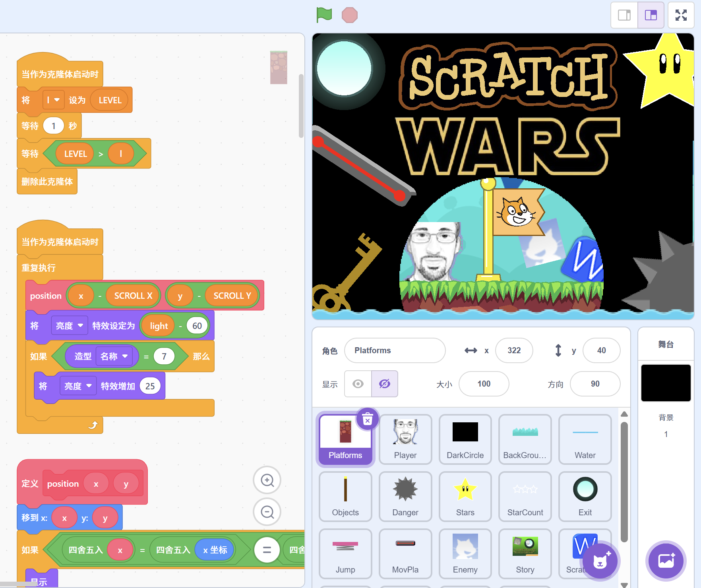The width and height of the screenshot is (701, 588).
Task: Select the Player sprite
Action: (405, 439)
